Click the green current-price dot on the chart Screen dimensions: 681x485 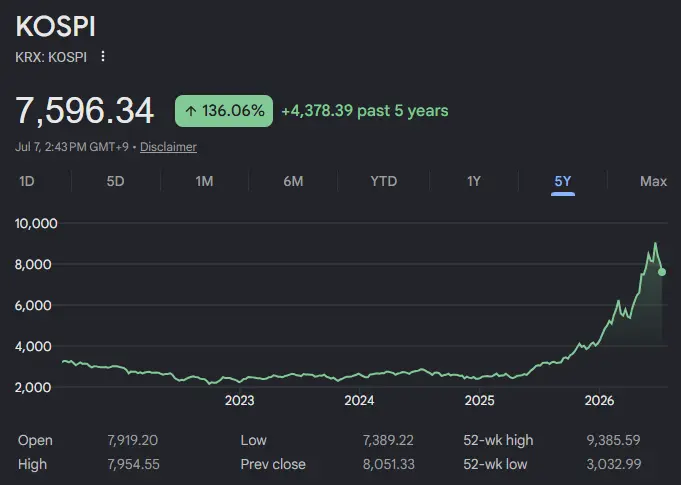(662, 272)
